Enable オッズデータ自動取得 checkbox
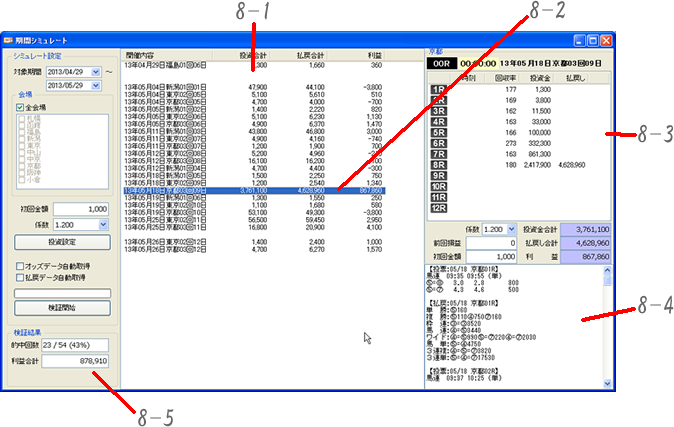The height and width of the screenshot is (427, 674). 21,265
